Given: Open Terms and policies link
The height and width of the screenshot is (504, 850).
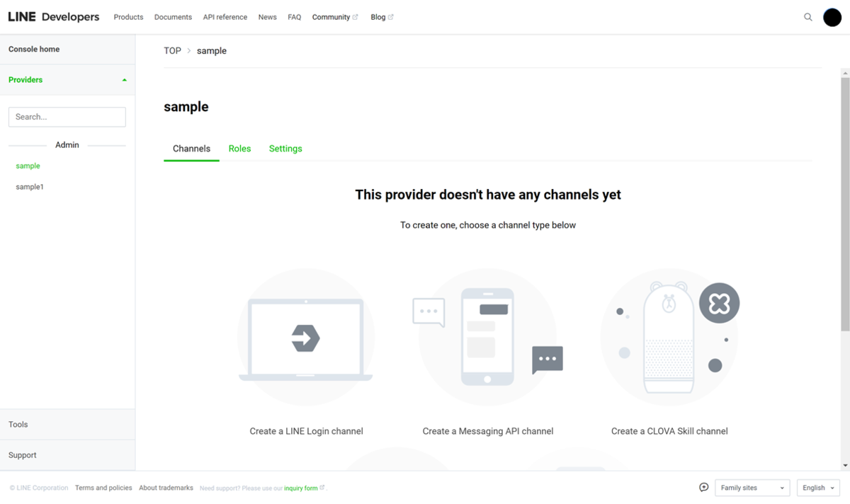Looking at the screenshot, I should pos(103,488).
